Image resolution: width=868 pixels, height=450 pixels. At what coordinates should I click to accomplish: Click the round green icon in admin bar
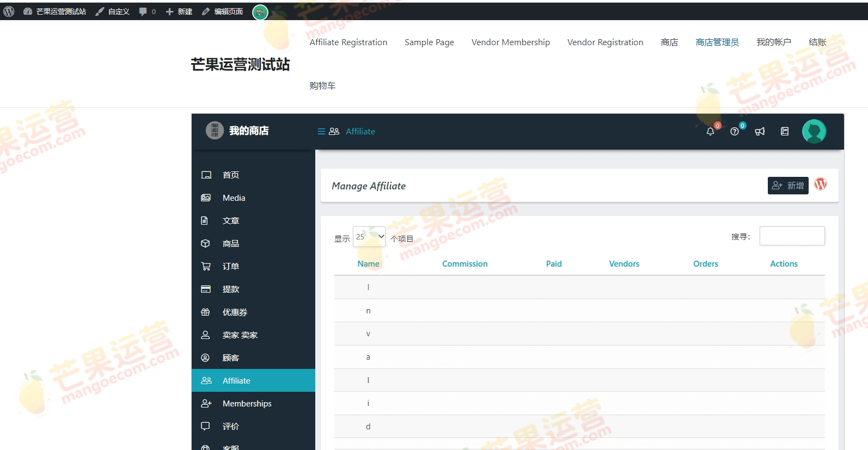260,12
